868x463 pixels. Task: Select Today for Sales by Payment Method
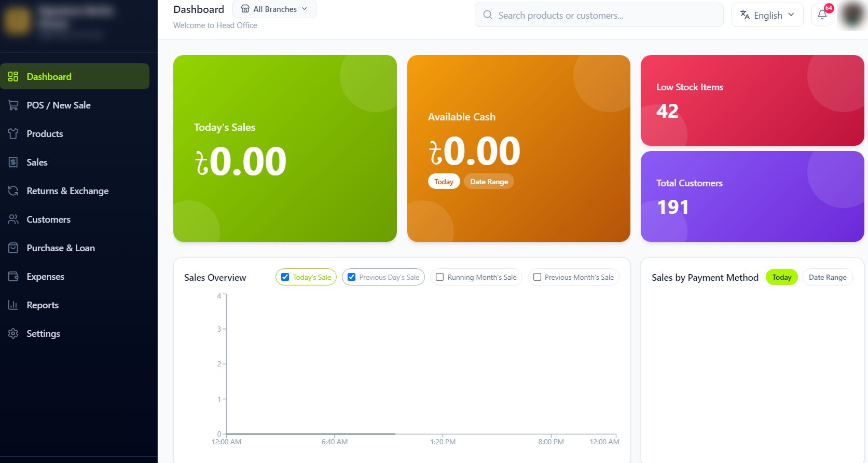[x=781, y=277]
